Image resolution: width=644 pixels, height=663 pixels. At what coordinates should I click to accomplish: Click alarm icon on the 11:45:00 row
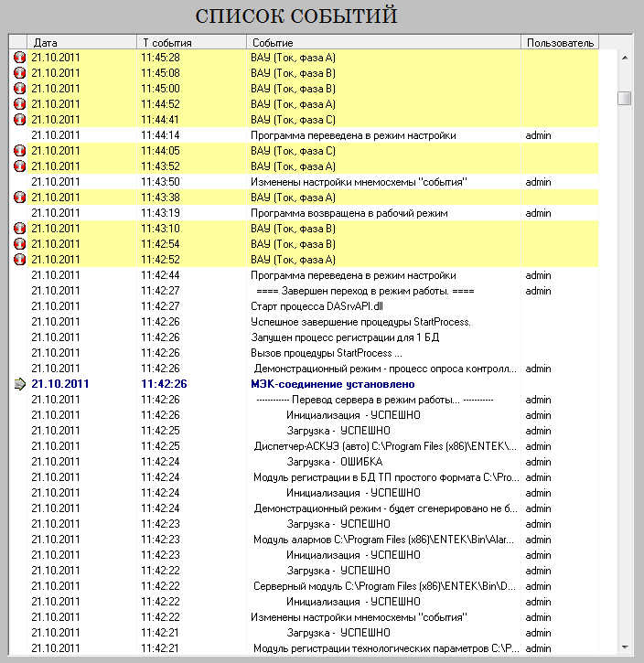[x=19, y=89]
